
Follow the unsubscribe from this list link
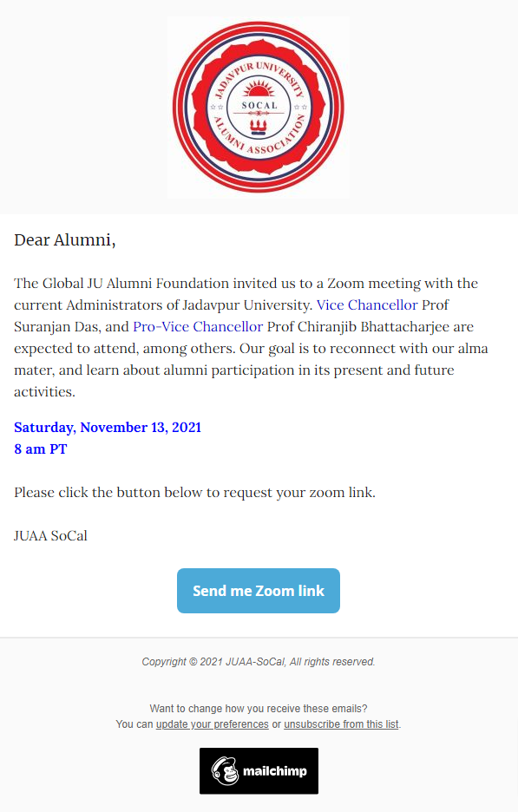tap(341, 724)
